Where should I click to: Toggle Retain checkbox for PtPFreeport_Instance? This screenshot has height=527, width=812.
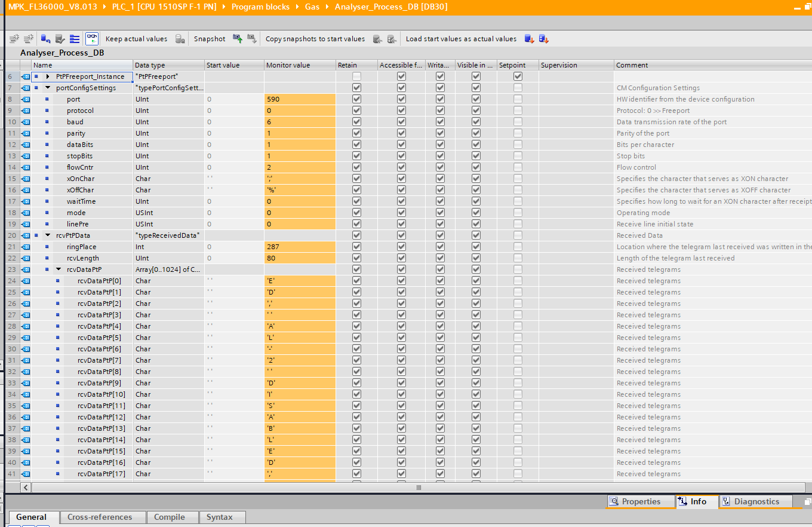(356, 76)
